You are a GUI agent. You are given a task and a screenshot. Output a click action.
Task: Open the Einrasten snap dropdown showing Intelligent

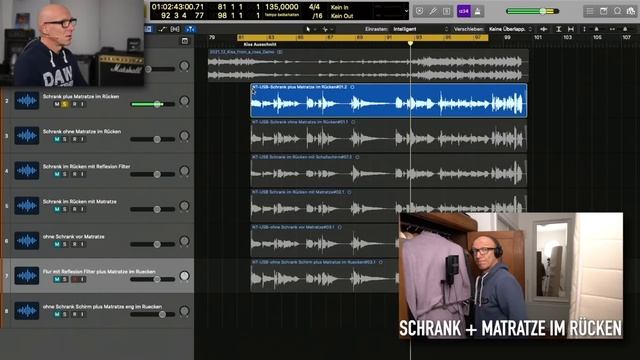pyautogui.click(x=420, y=29)
